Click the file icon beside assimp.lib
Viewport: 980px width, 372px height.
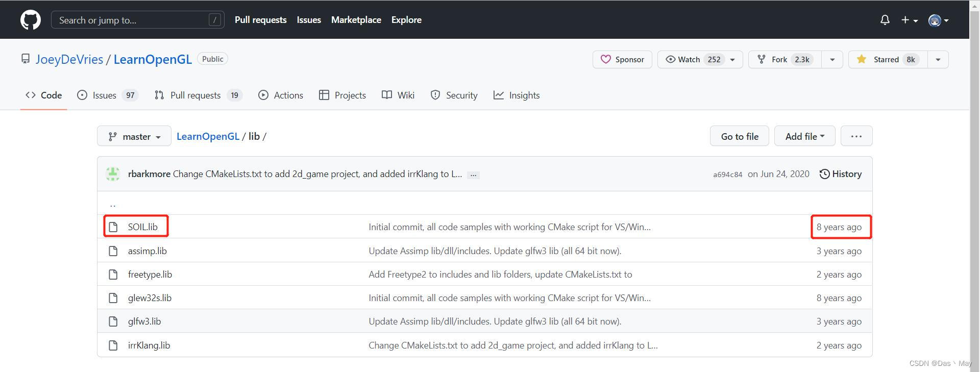[x=113, y=251]
